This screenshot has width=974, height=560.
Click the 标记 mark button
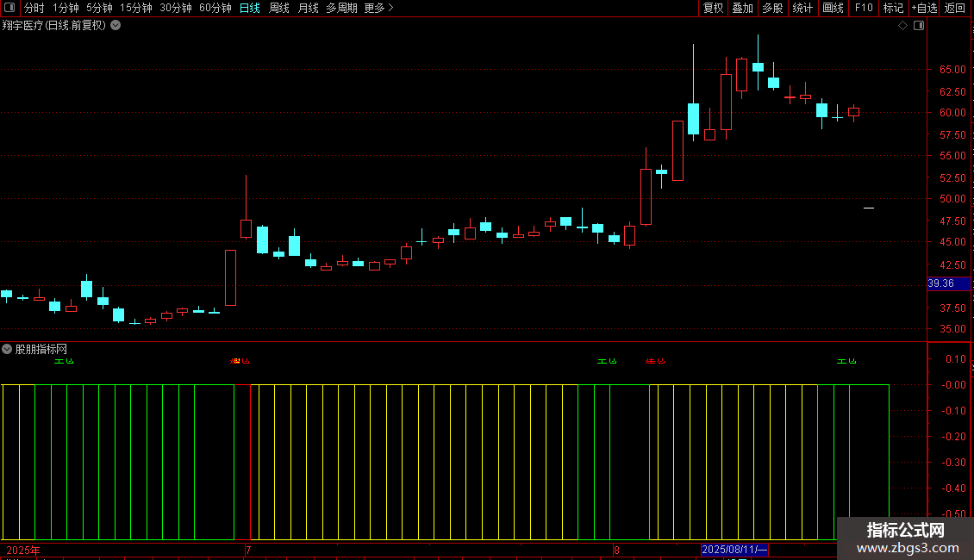pos(893,8)
